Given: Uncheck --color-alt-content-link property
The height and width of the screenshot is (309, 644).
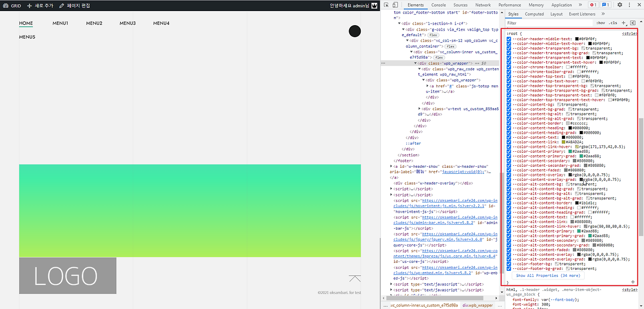Looking at the screenshot, I should [x=509, y=222].
